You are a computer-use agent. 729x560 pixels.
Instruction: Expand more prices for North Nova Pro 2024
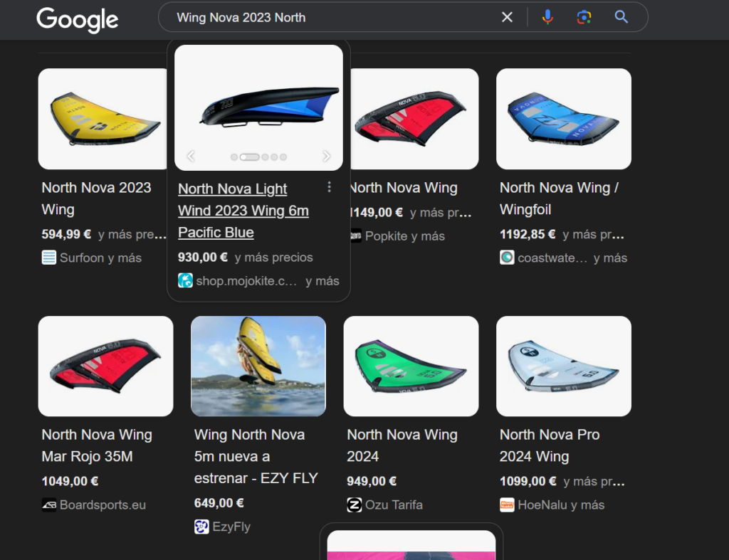[594, 481]
